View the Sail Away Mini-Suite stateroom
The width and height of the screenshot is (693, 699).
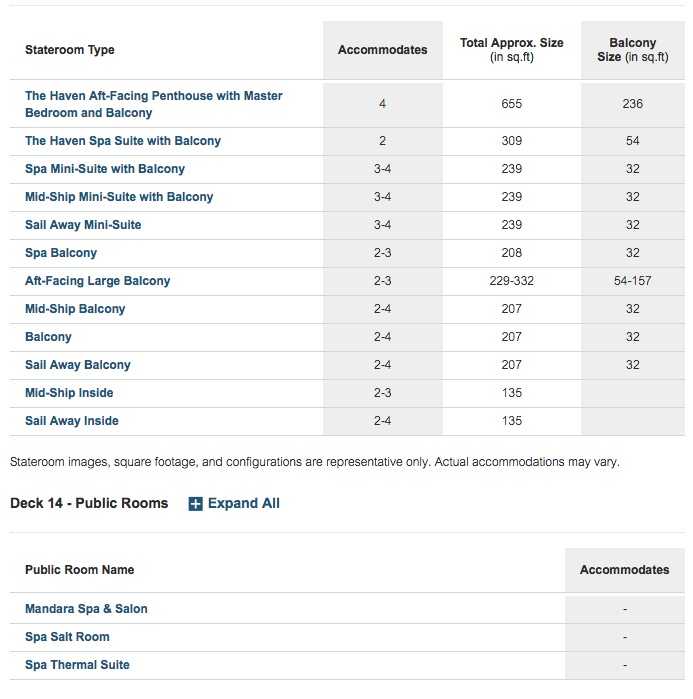(x=83, y=225)
